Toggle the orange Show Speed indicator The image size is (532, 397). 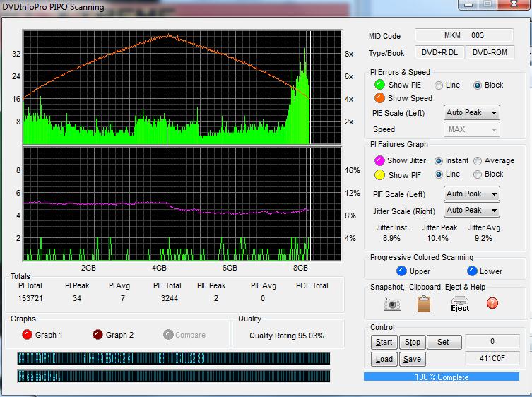click(379, 98)
